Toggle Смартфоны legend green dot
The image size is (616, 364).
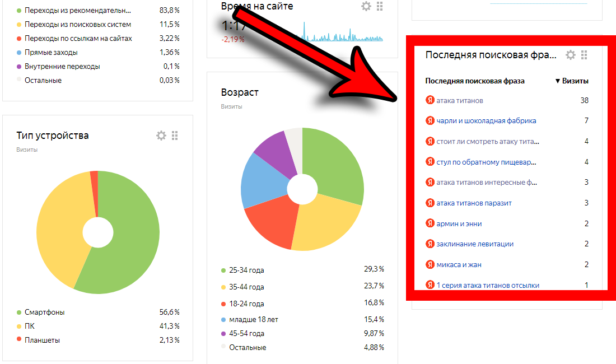(x=19, y=312)
